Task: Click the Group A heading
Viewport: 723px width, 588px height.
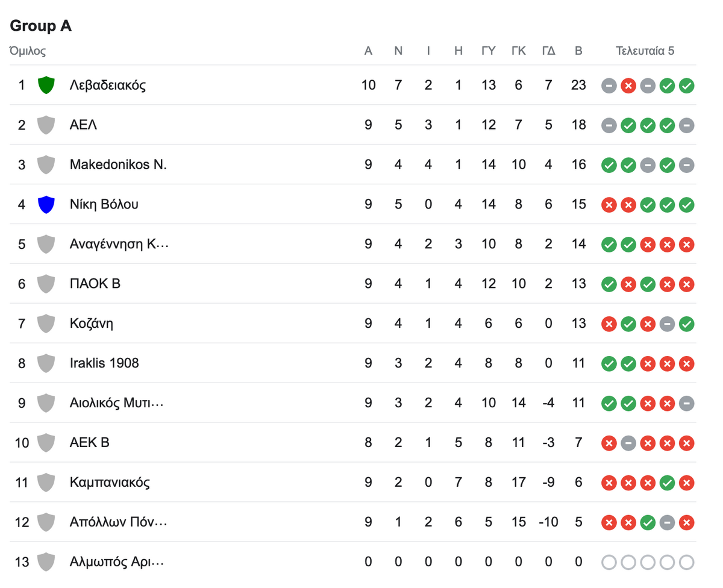Action: pyautogui.click(x=41, y=26)
